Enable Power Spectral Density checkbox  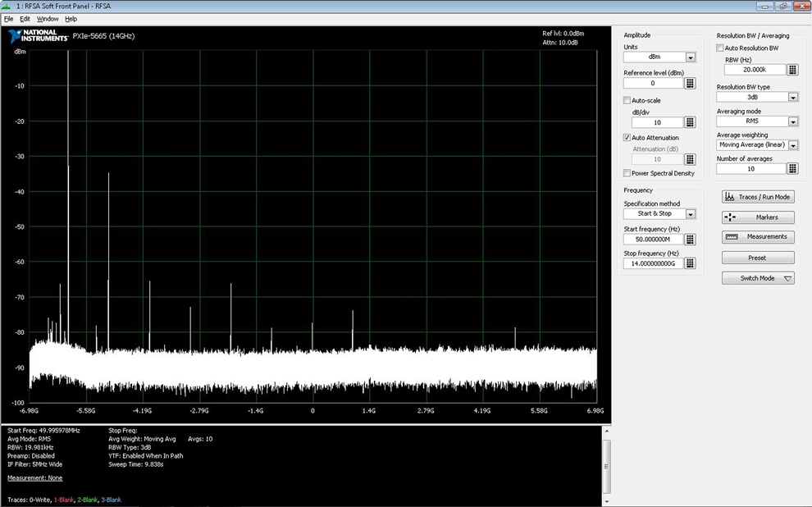coord(627,173)
